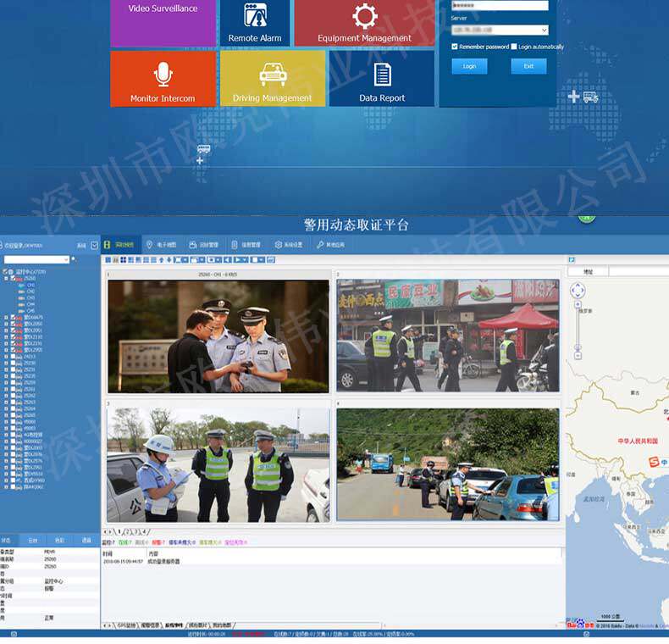Select the video pane with the red tent street scene
The width and height of the screenshot is (669, 644).
click(448, 336)
